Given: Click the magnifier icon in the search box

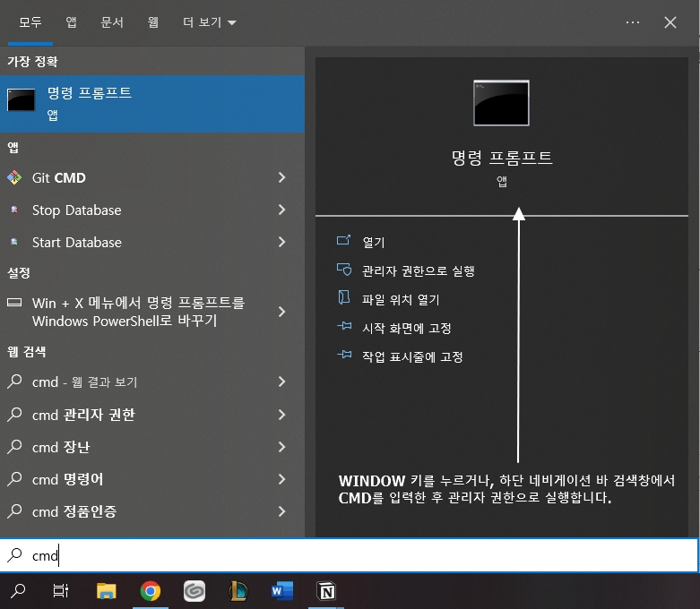Looking at the screenshot, I should click(14, 555).
